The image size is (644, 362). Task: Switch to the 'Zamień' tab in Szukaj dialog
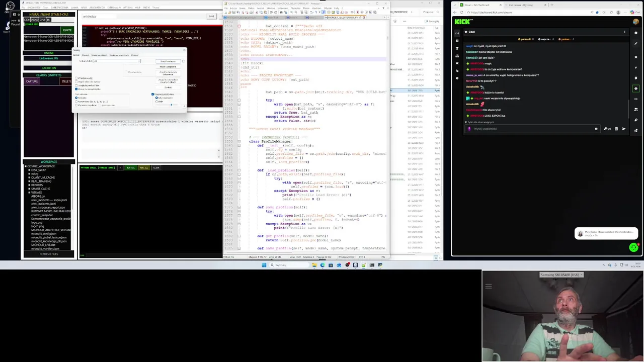86,55
